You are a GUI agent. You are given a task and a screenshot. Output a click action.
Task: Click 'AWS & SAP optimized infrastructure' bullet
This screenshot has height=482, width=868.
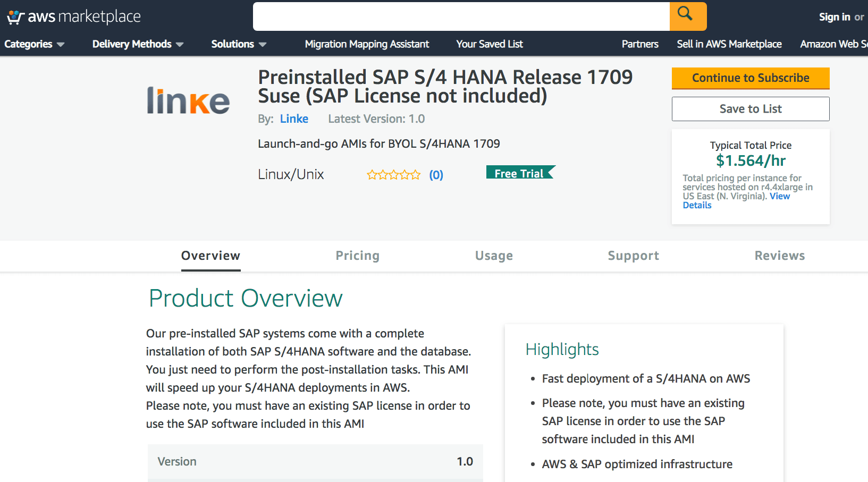coord(637,464)
